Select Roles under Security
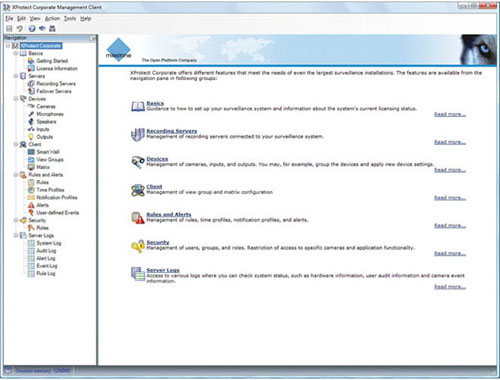Screen dimensions: 500x380 42,228
